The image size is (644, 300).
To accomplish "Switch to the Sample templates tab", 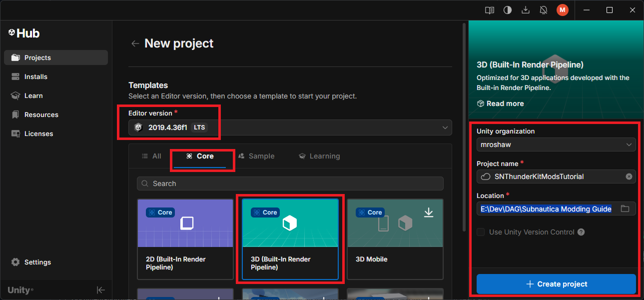I will coord(256,156).
